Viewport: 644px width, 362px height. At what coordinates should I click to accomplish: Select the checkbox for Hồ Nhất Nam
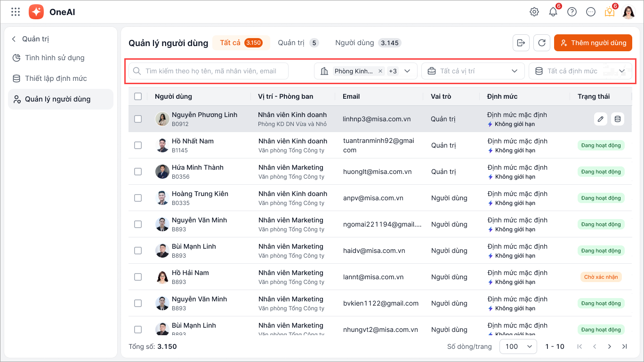click(138, 145)
